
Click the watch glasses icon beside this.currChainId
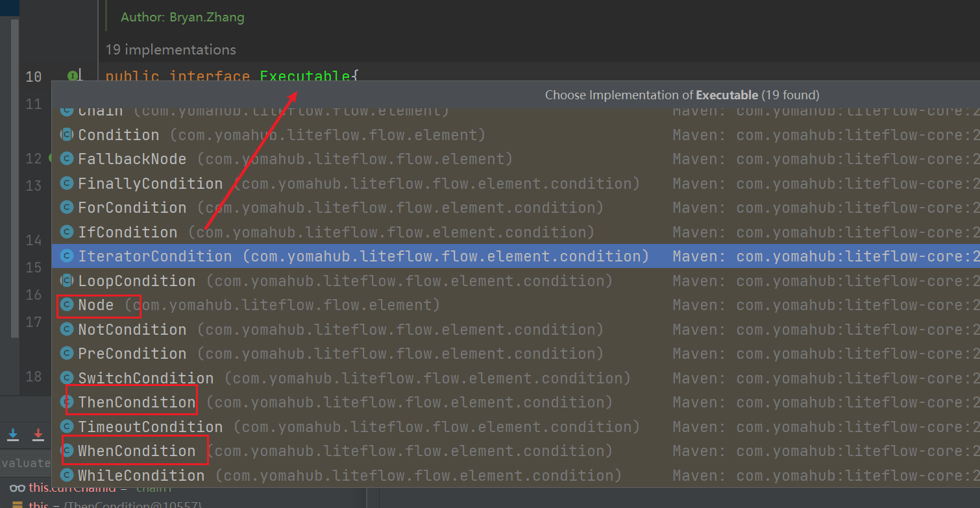[x=18, y=487]
